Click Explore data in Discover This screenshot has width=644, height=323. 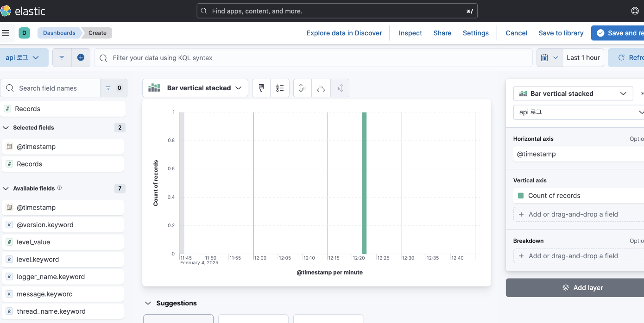(x=344, y=33)
